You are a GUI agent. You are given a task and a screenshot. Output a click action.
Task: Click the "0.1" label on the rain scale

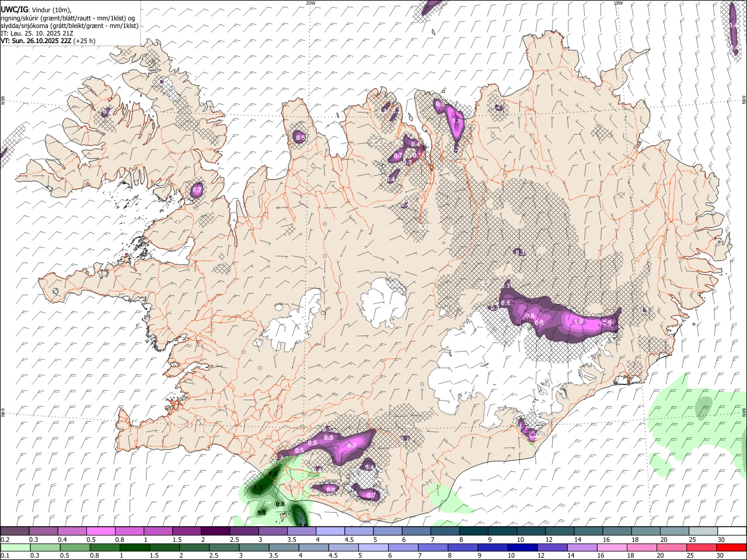5,556
